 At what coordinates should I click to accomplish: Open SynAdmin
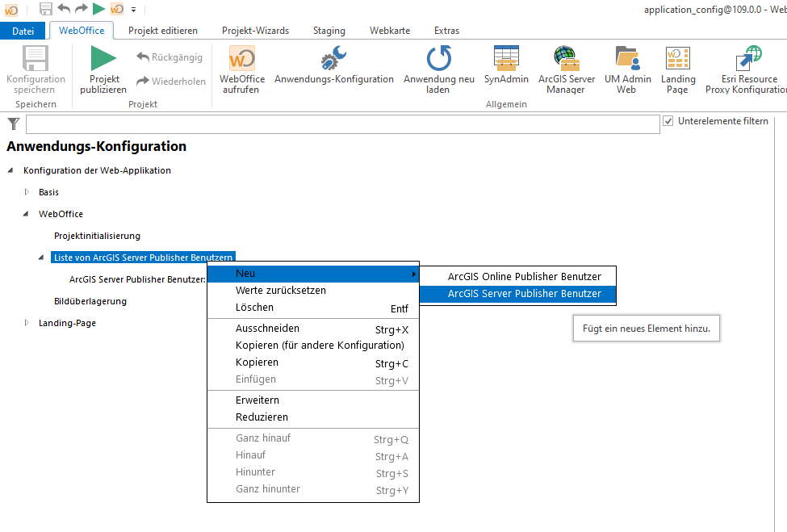(x=506, y=59)
